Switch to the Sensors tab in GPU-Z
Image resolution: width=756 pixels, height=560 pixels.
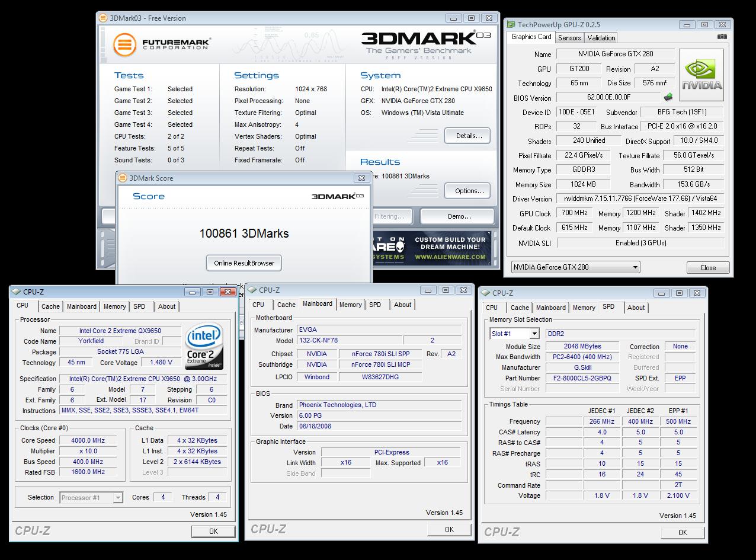point(569,37)
